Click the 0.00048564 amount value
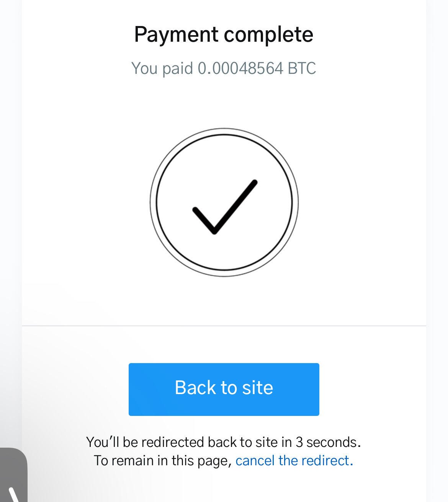 click(x=240, y=68)
